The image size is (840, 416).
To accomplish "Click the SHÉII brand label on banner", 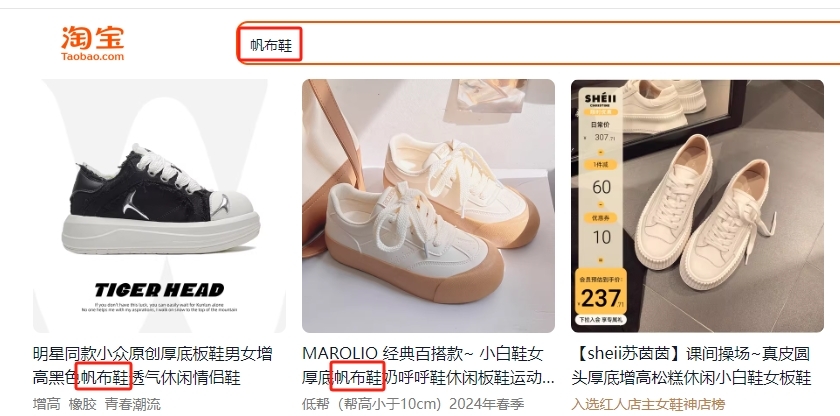I will pos(600,101).
